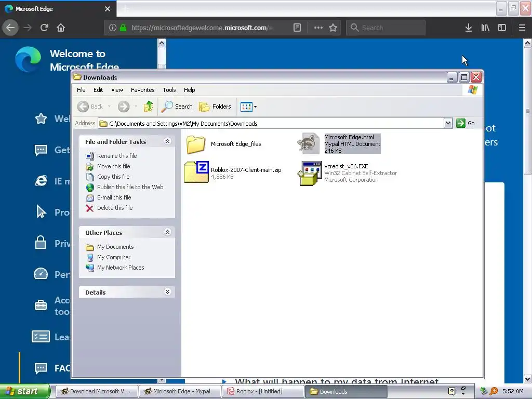The image size is (532, 399).
Task: Open the Back history dropdown arrow
Action: (109, 107)
